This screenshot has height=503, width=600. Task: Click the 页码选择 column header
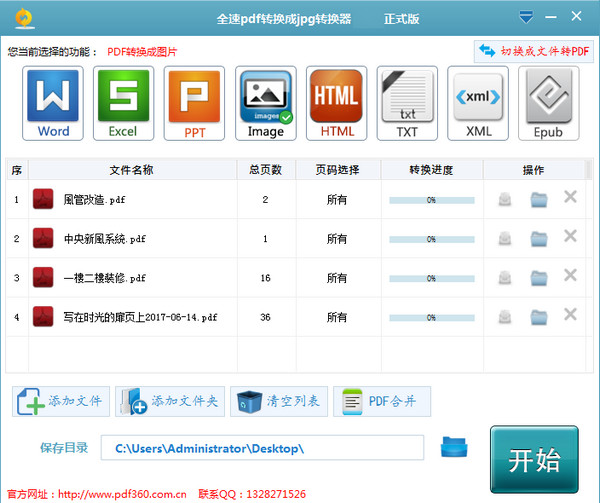pos(338,170)
